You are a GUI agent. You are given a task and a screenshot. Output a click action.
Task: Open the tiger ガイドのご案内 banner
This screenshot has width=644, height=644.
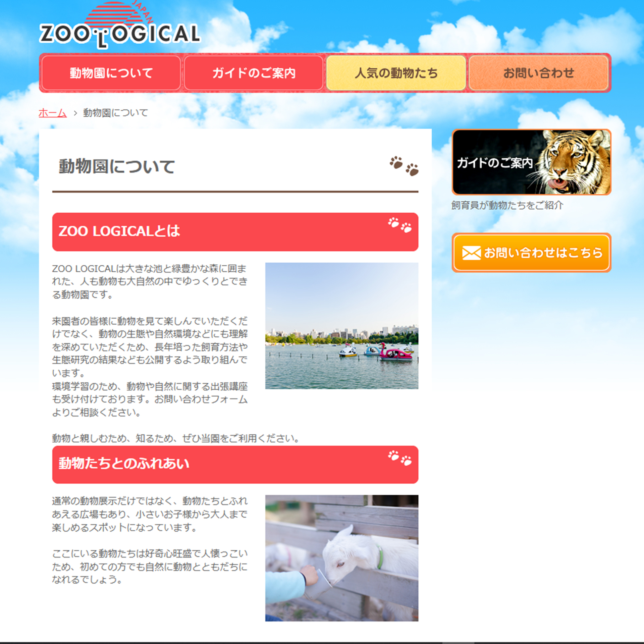(x=531, y=162)
